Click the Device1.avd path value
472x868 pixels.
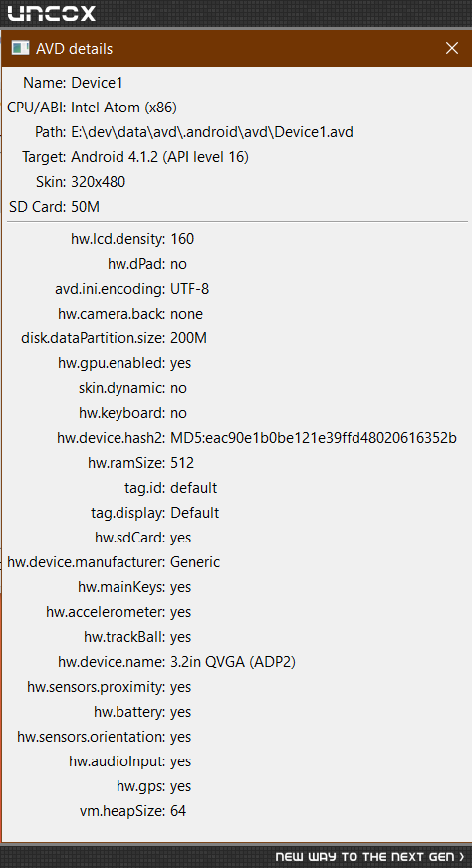click(212, 132)
